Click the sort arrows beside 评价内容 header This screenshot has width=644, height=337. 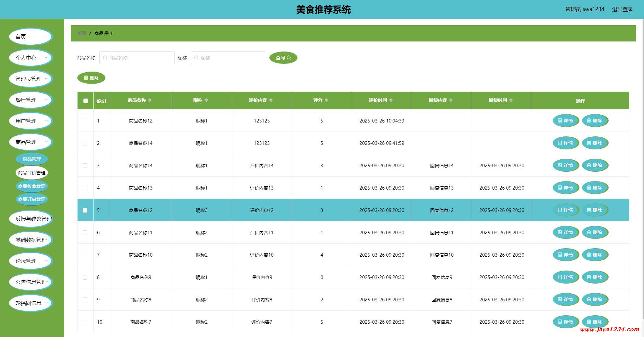click(x=271, y=100)
